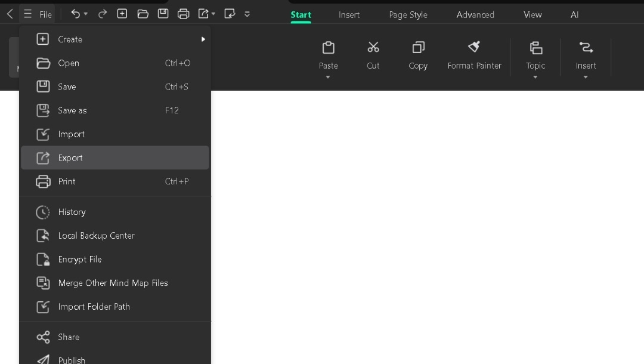The height and width of the screenshot is (364, 644).
Task: Click the Paste clipboard icon
Action: 328,48
